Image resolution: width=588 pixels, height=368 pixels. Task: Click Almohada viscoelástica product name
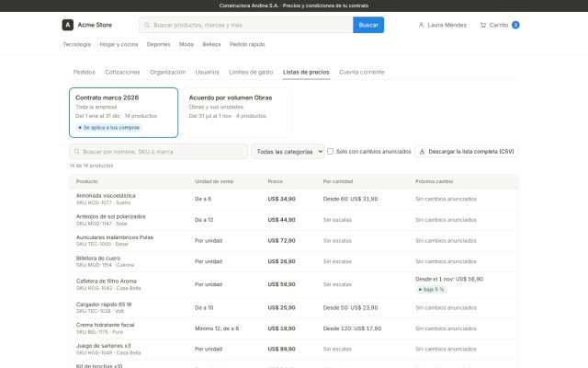[106, 196]
